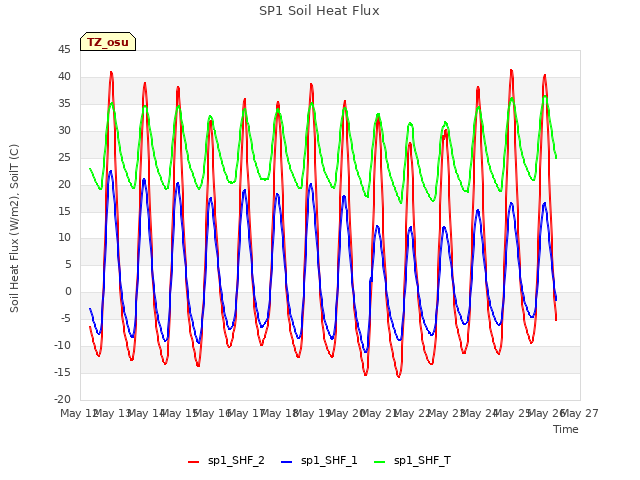Select the sp1_SHF_2 legend label
Screen dimensions: 640x480
click(236, 461)
